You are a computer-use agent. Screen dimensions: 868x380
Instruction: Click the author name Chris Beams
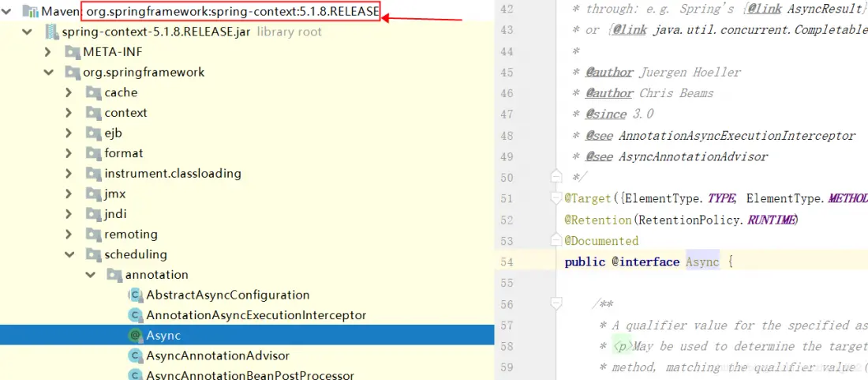(676, 93)
